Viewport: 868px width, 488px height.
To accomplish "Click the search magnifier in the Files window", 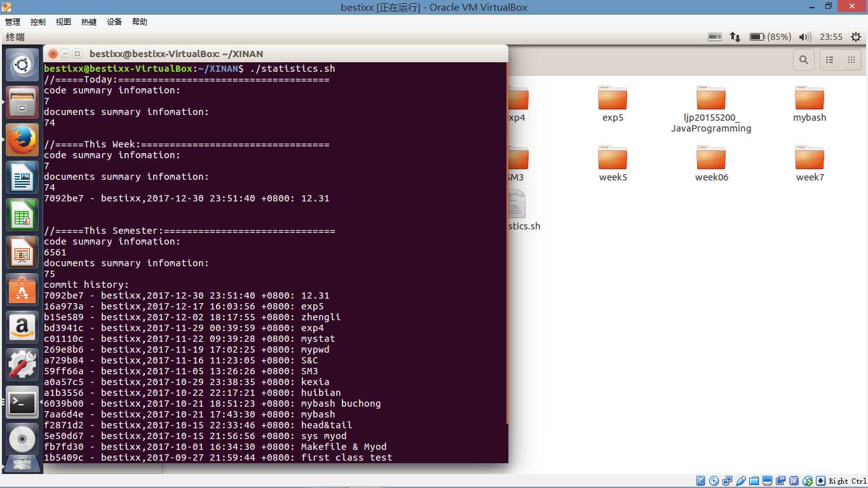I will tap(804, 60).
